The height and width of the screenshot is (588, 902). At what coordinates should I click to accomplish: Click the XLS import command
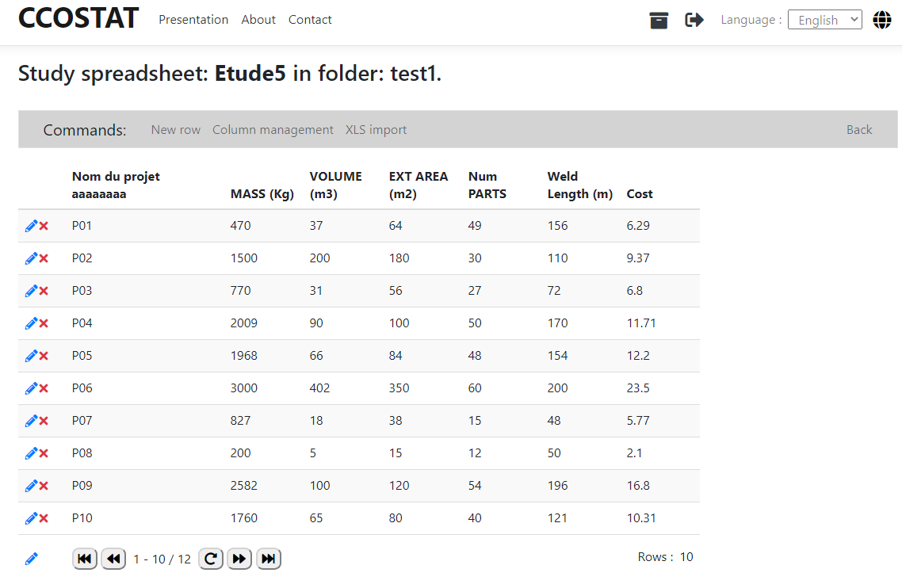click(376, 130)
